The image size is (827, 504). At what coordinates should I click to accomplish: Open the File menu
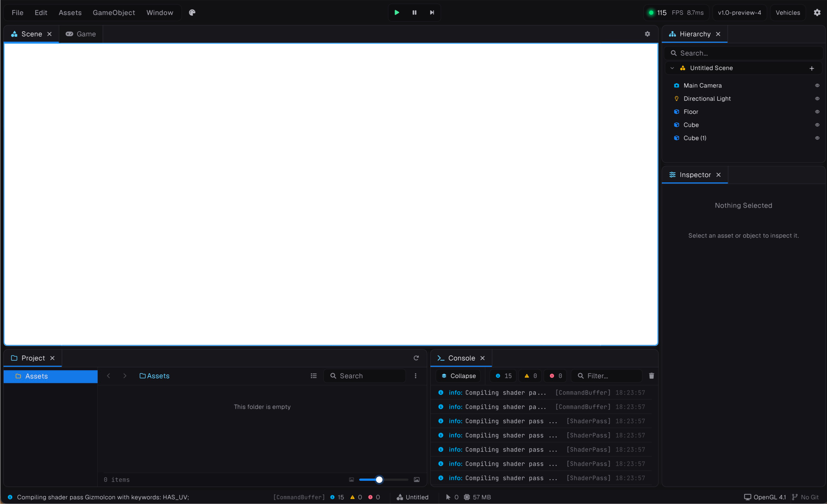tap(18, 12)
